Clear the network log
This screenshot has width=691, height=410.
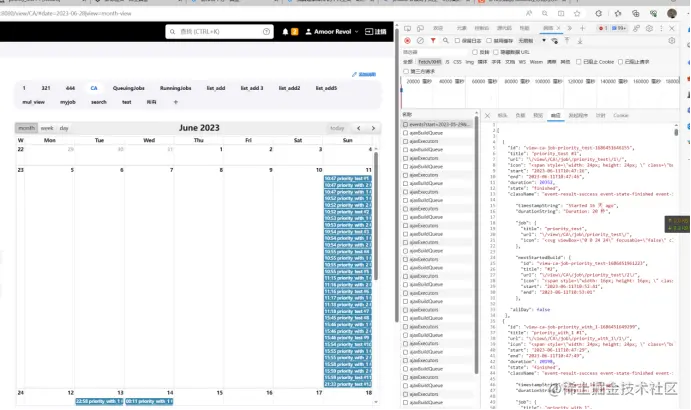(420, 41)
